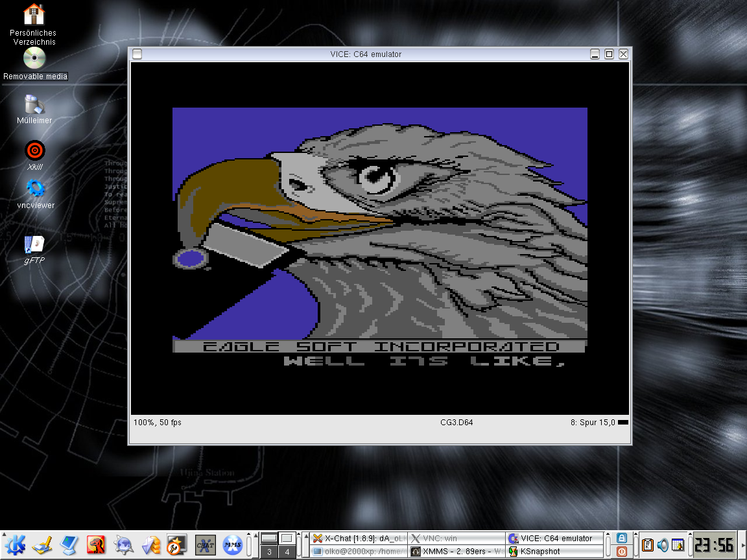
Task: Open the Persönliches Verzeichnis home icon
Action: point(33,24)
